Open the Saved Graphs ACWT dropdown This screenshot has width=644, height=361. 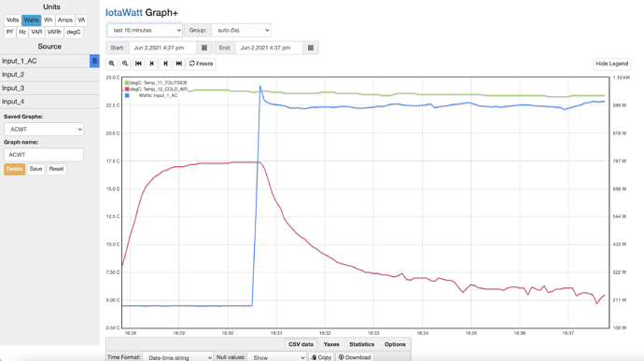(x=44, y=129)
